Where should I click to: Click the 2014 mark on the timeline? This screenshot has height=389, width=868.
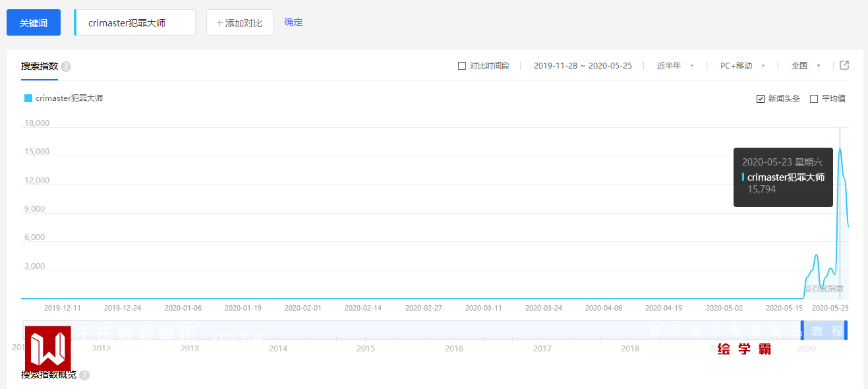278,349
